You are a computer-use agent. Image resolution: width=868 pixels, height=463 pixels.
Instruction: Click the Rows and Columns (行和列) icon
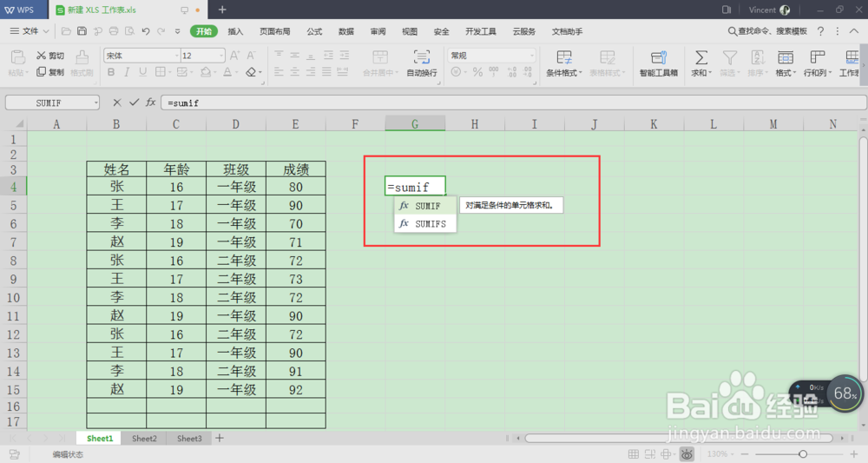(817, 57)
